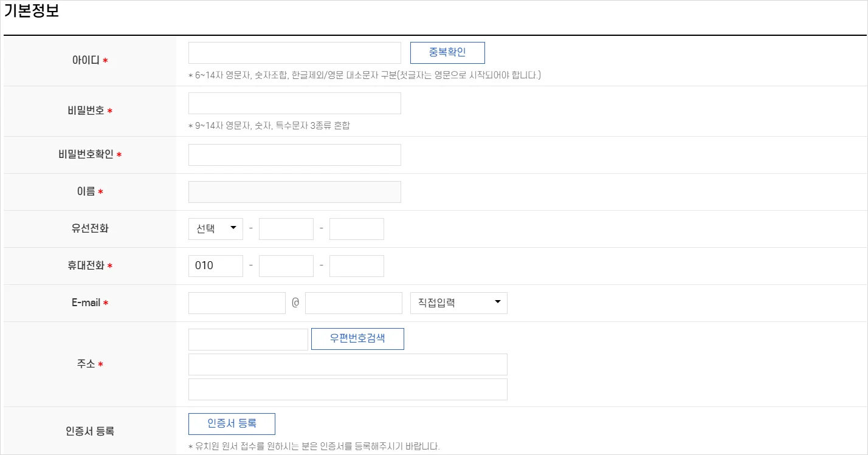Select the middle landline phone number box
This screenshot has height=455, width=868.
(x=286, y=228)
